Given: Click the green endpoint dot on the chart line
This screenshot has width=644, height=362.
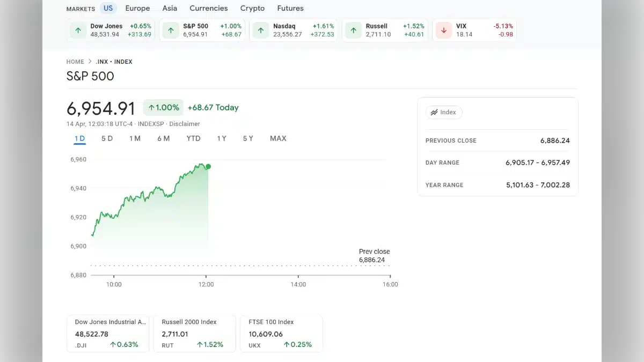Looking at the screenshot, I should pyautogui.click(x=208, y=167).
